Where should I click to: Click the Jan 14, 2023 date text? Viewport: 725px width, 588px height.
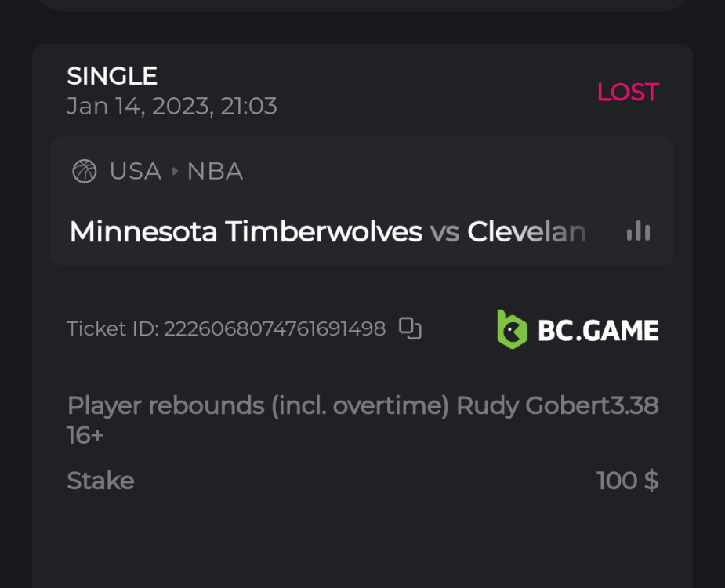(x=172, y=106)
